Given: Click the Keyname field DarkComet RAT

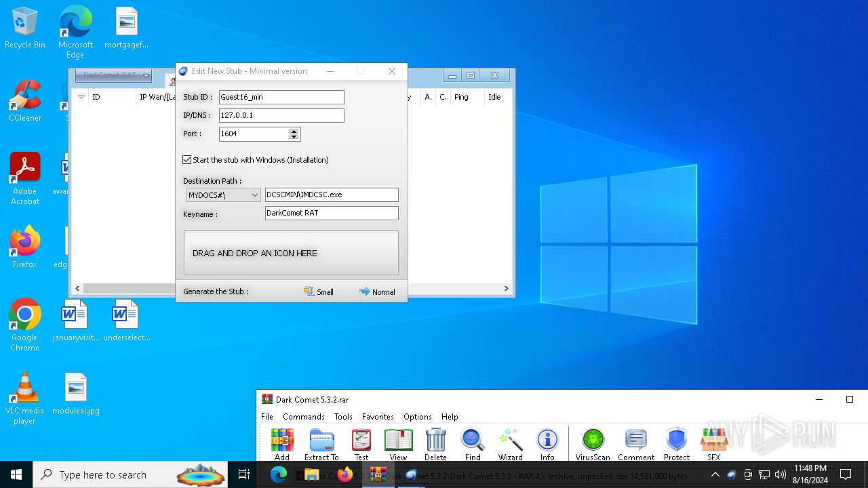Looking at the screenshot, I should [x=332, y=213].
